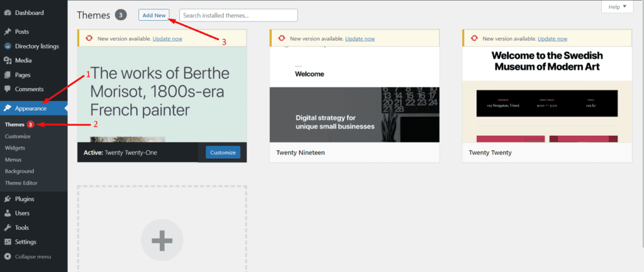Open the Help dropdown tab
644x272 pixels.
coord(618,6)
